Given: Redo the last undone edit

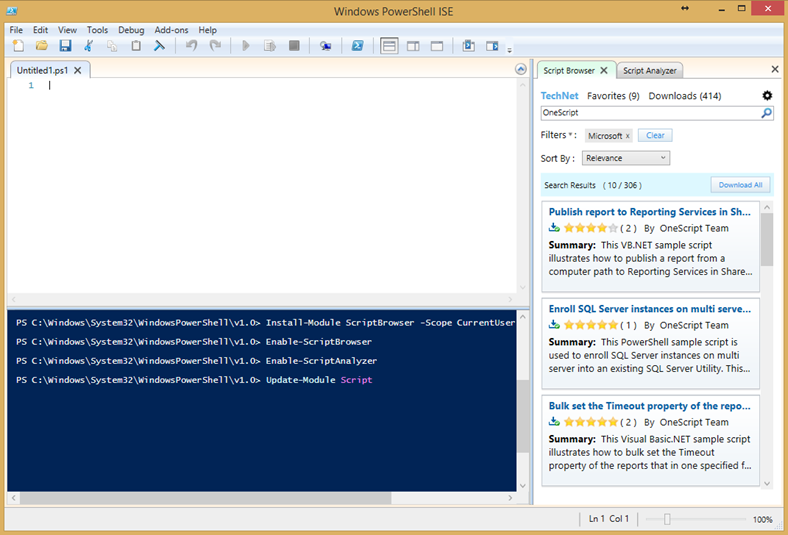Looking at the screenshot, I should click(x=215, y=46).
